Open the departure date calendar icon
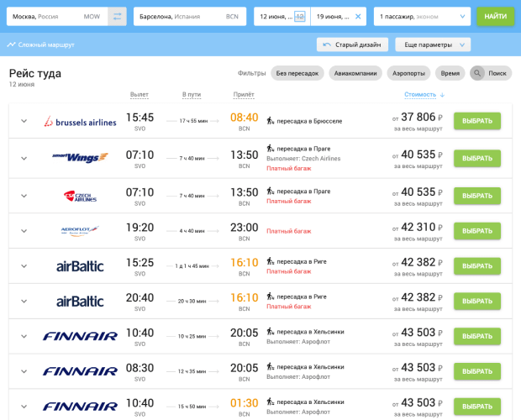 tap(300, 16)
